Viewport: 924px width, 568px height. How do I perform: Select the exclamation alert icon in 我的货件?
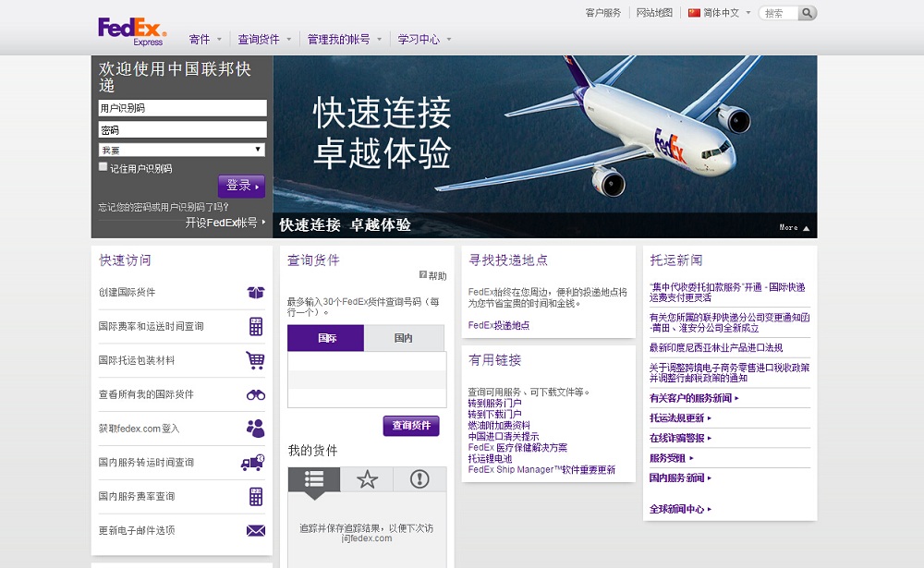[x=419, y=479]
